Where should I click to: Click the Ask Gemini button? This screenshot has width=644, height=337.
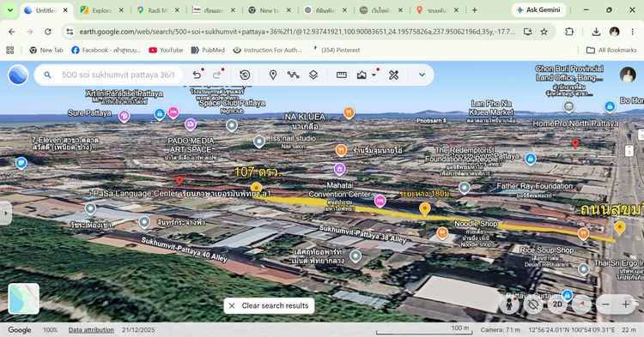coord(538,9)
